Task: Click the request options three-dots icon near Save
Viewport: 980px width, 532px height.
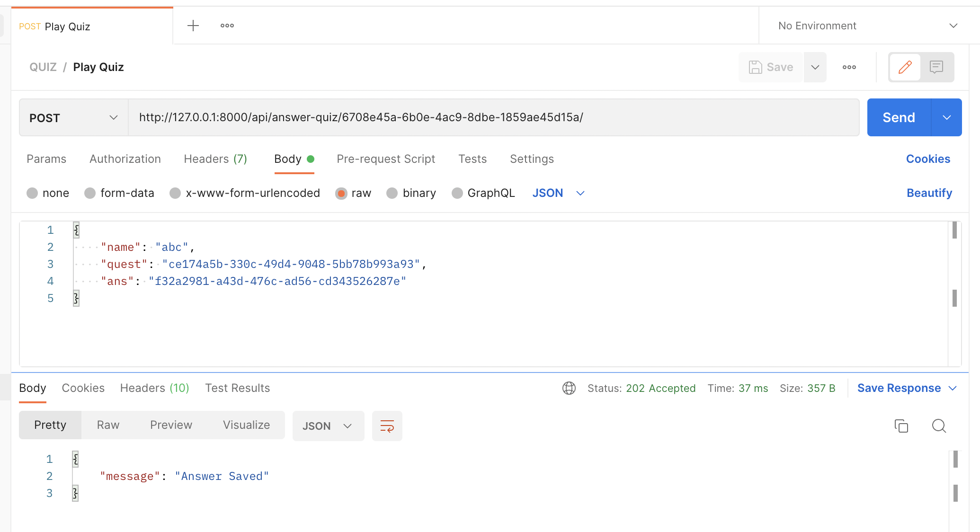Action: click(849, 67)
